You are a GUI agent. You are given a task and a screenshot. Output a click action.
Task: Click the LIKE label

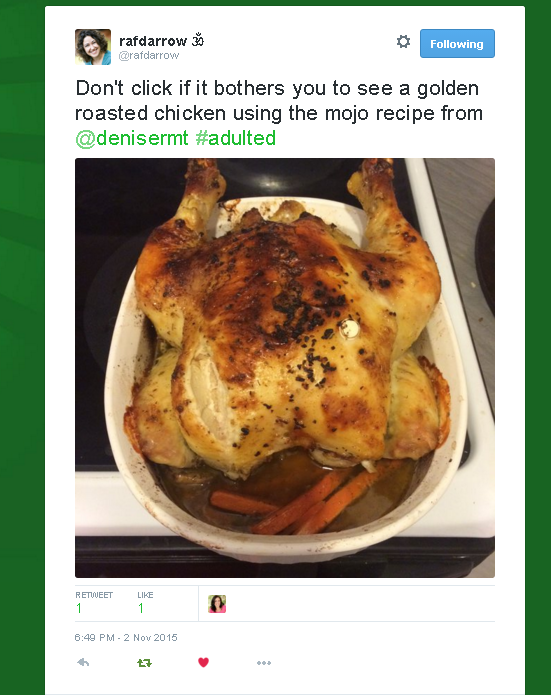pos(145,595)
